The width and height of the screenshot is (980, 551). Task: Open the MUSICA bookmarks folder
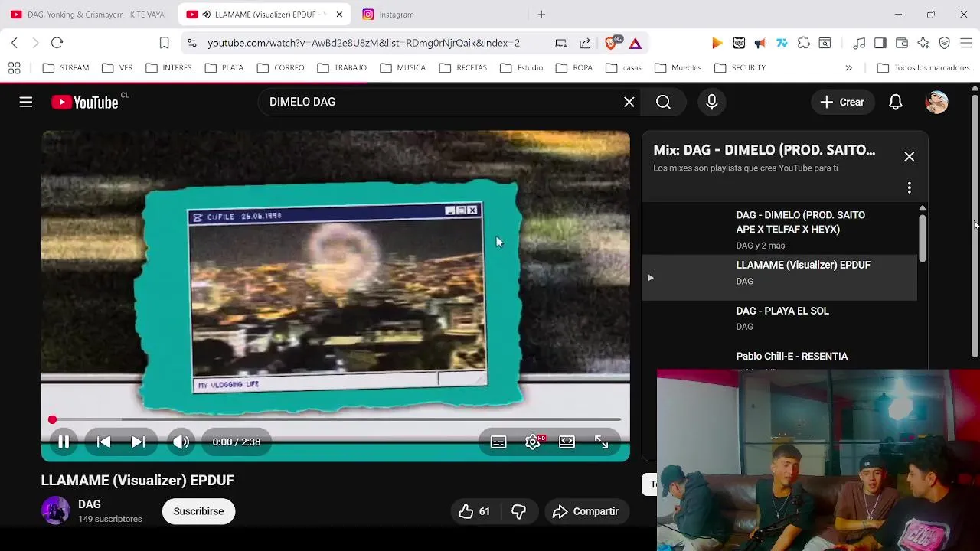[x=402, y=68]
